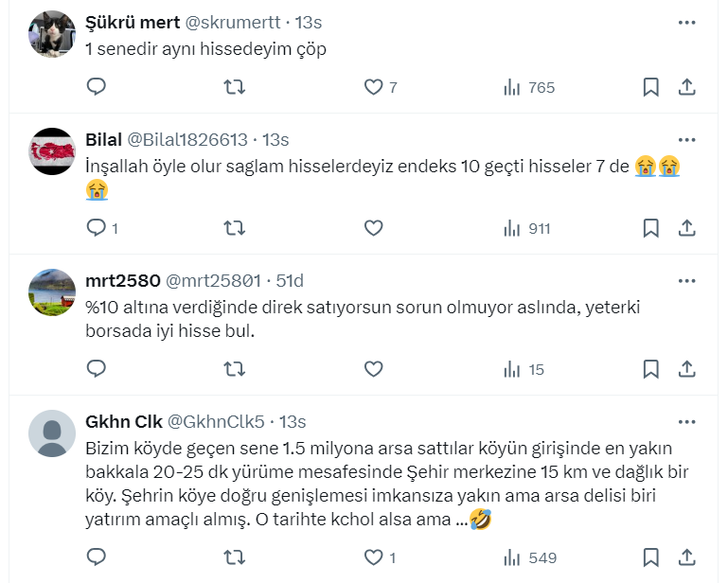Open Bilal's profile picture

52,151
